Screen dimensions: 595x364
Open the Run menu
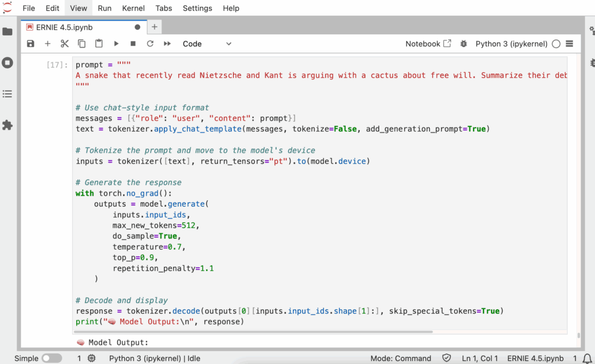click(x=105, y=8)
